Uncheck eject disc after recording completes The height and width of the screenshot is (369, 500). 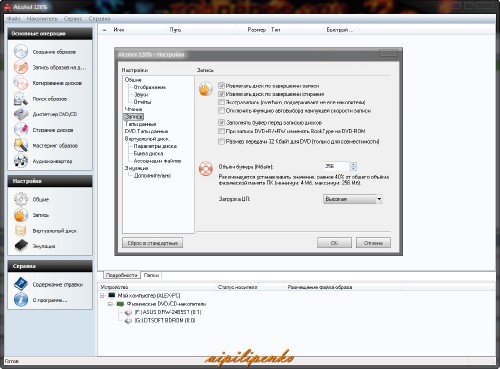(x=221, y=86)
